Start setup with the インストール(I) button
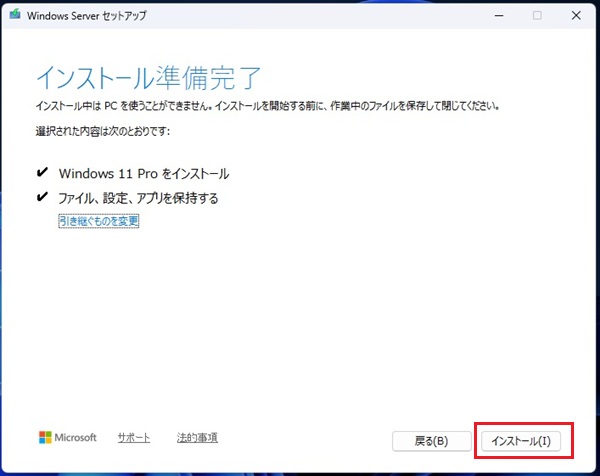This screenshot has width=600, height=476. click(x=521, y=440)
